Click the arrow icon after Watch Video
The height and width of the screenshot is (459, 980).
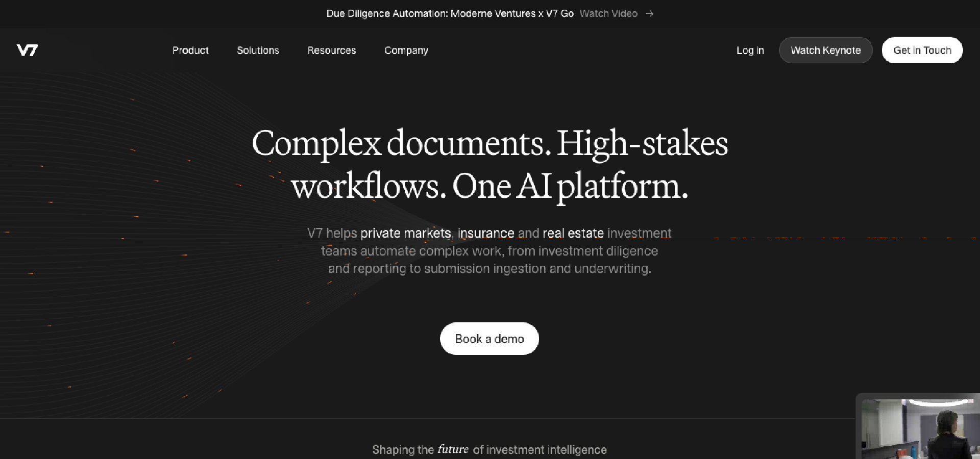click(x=649, y=14)
